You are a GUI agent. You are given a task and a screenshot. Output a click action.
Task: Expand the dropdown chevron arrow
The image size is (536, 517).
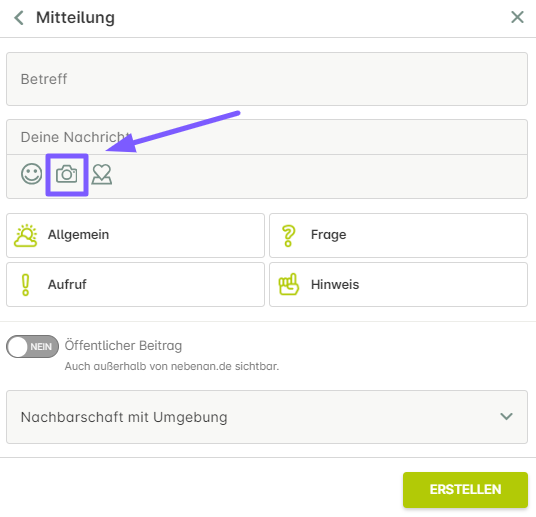point(506,416)
